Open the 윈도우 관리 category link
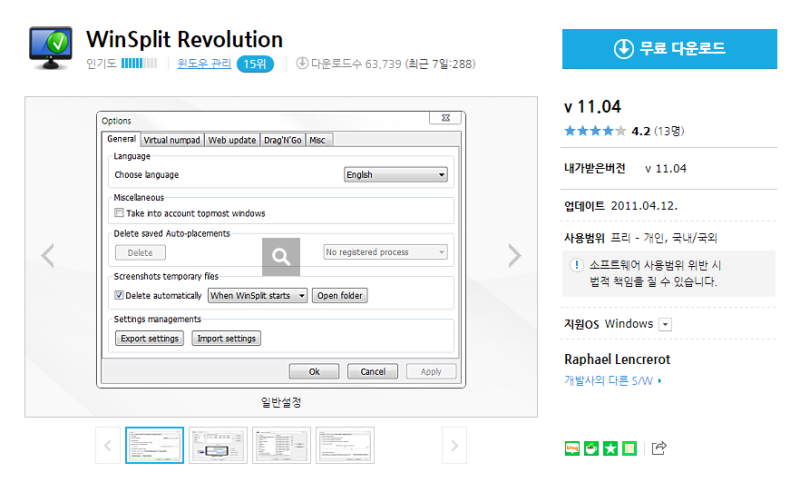This screenshot has height=502, width=800. [x=204, y=64]
